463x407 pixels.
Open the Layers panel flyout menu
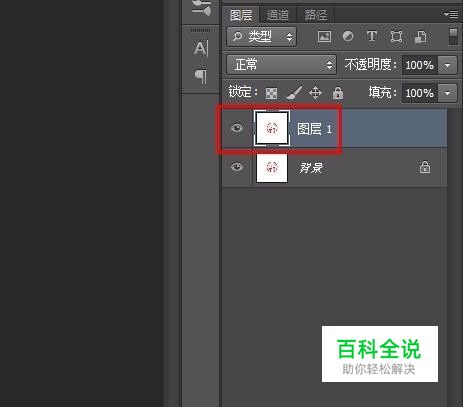[451, 14]
